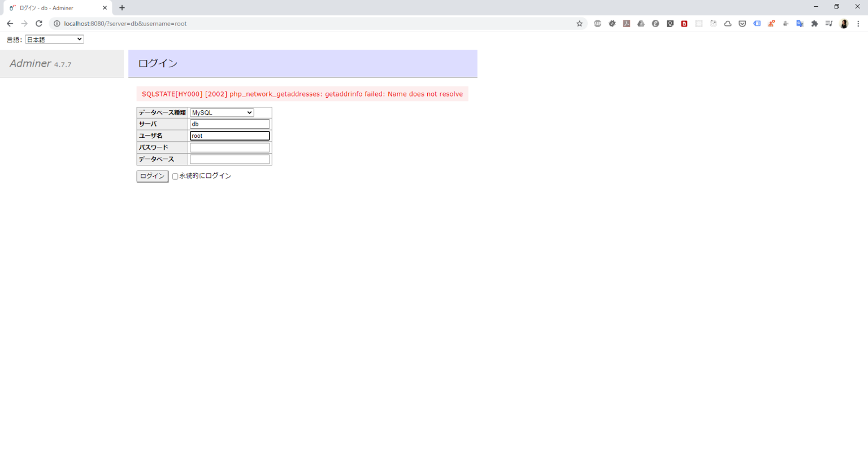Click the Adminer title link
868x470 pixels.
pyautogui.click(x=31, y=63)
